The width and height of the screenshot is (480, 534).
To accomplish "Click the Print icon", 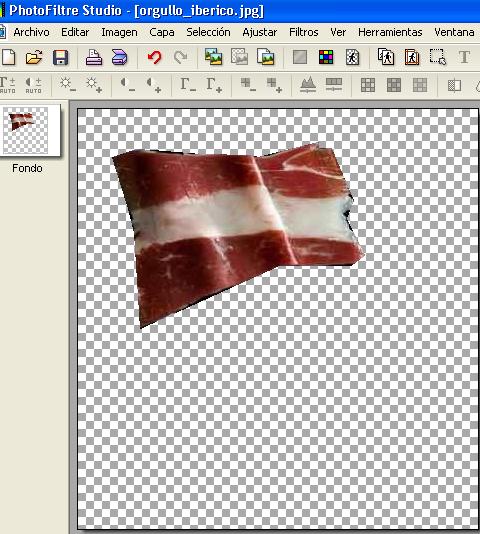I will point(94,57).
